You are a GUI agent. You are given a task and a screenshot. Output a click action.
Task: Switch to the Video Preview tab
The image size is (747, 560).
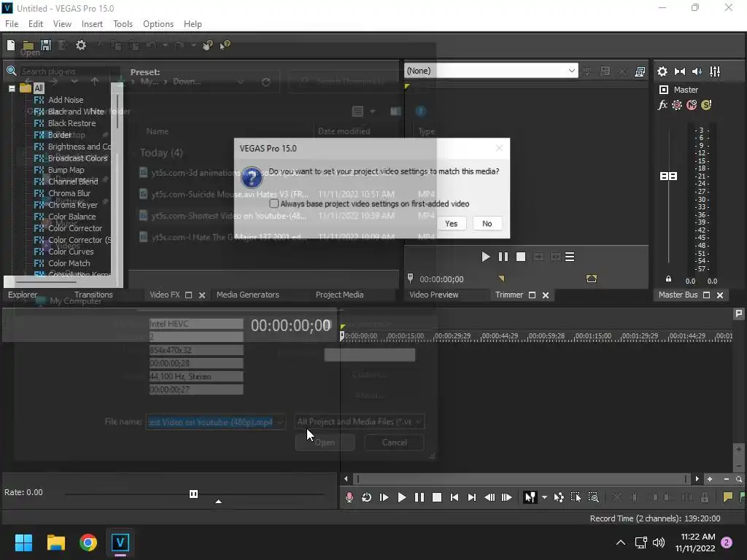pos(433,295)
